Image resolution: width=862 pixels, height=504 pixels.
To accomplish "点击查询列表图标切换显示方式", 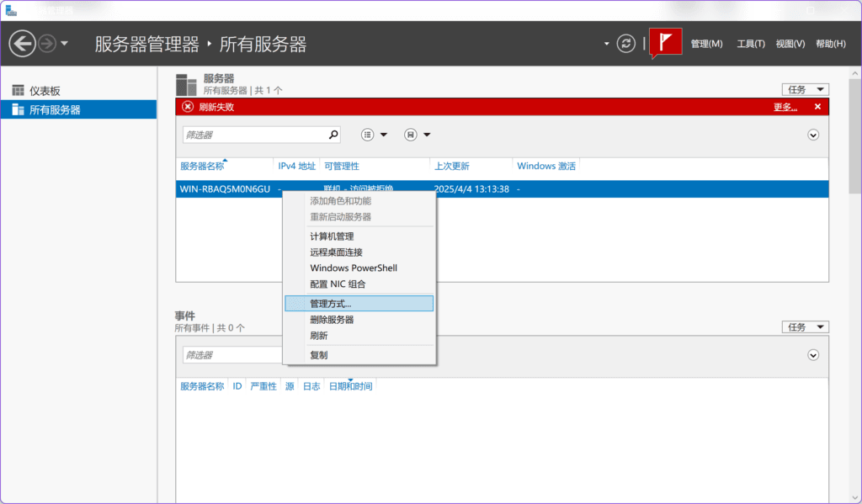I will point(369,135).
